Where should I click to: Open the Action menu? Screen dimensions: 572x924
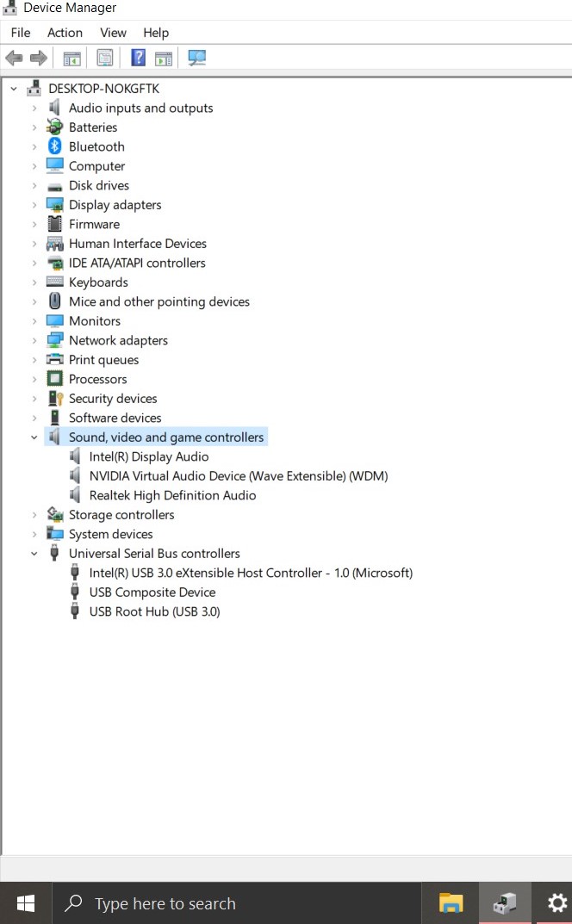(65, 33)
